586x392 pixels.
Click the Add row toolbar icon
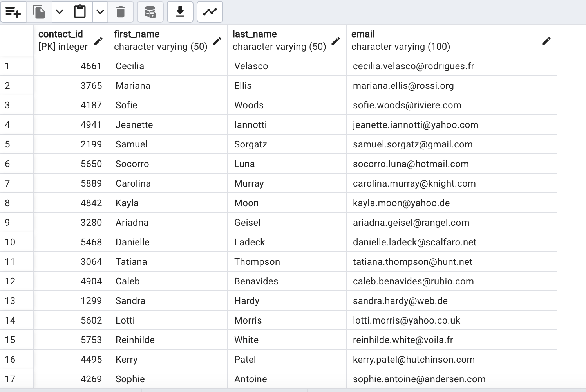(13, 12)
